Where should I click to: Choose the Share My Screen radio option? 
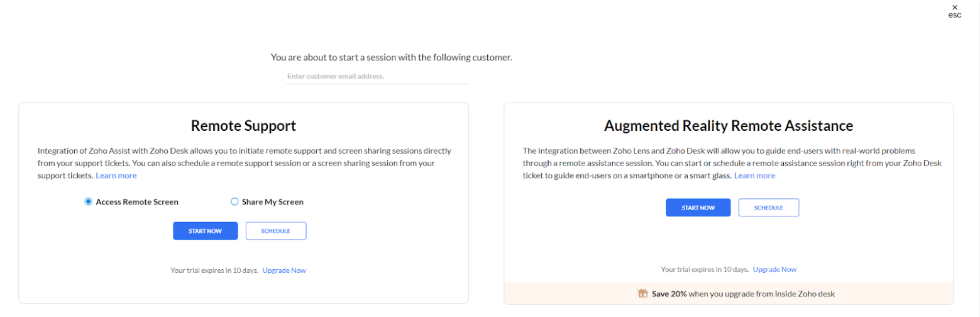click(234, 202)
